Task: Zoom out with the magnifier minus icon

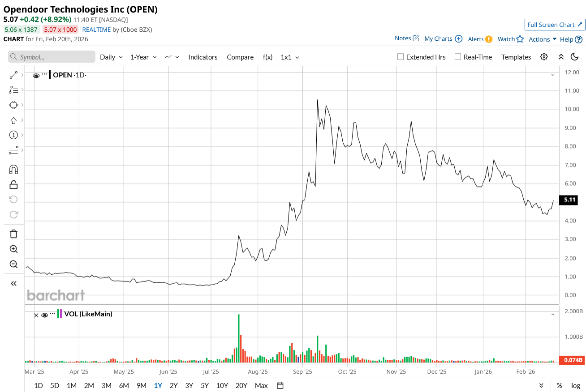Action: tap(13, 264)
